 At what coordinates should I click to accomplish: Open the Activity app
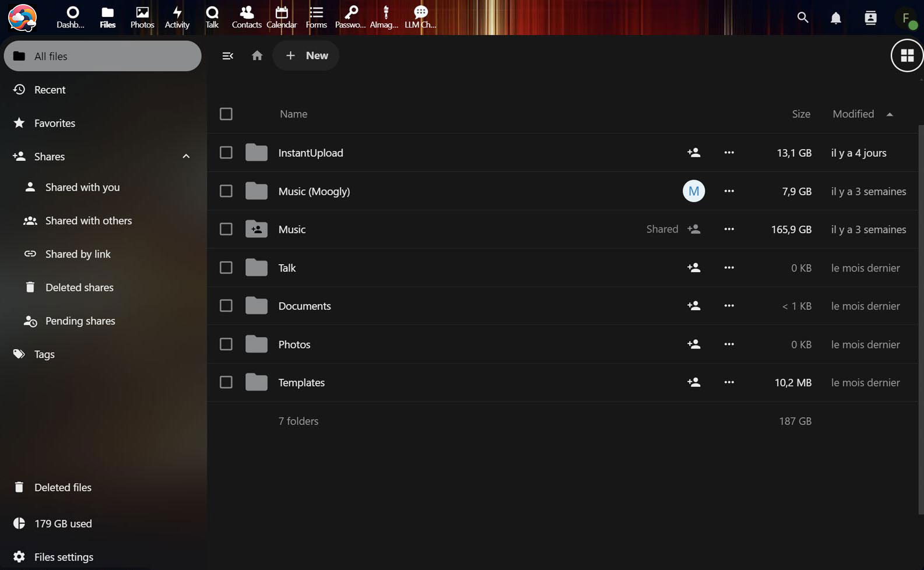(x=177, y=17)
